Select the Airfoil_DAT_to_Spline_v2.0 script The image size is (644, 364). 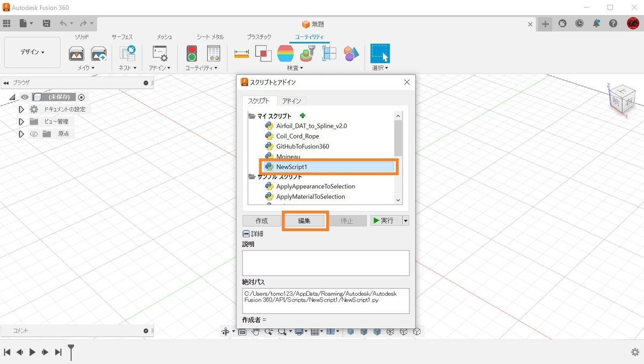point(311,126)
